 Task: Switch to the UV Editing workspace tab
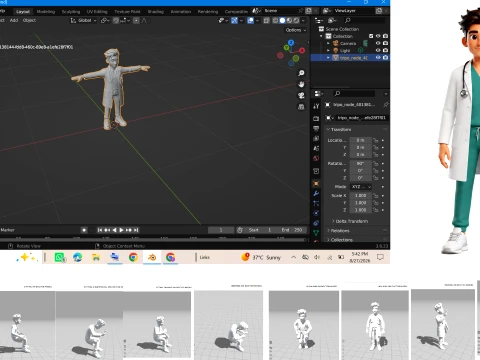[x=97, y=12]
